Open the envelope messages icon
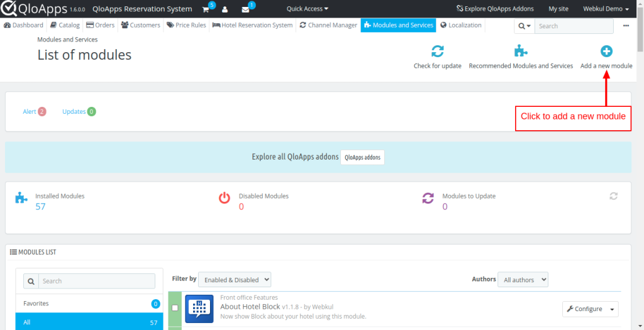 [x=245, y=9]
